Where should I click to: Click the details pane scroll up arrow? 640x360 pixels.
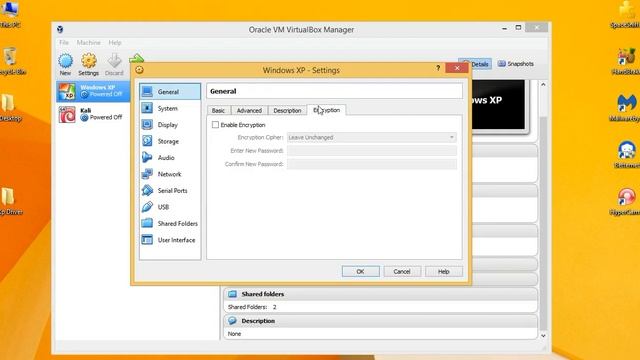pos(543,85)
